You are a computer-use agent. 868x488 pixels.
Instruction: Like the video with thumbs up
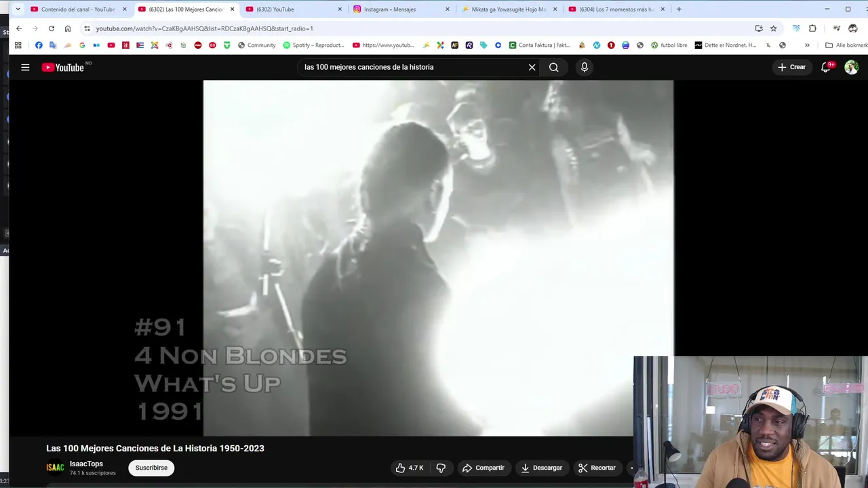410,468
